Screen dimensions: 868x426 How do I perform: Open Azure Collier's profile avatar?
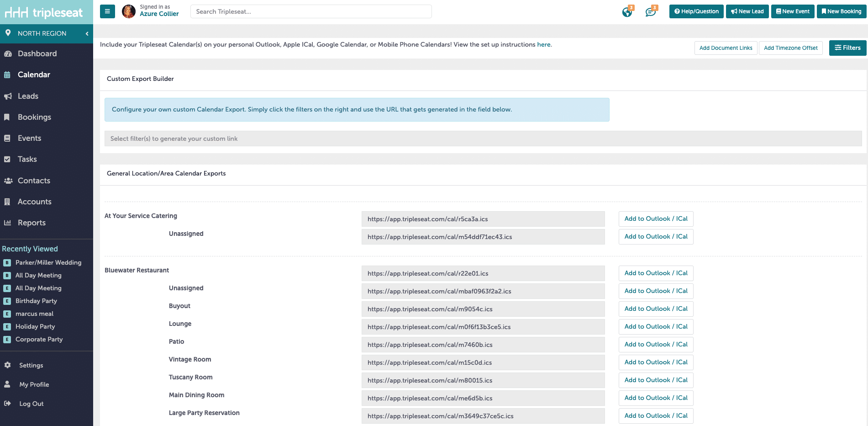(129, 11)
